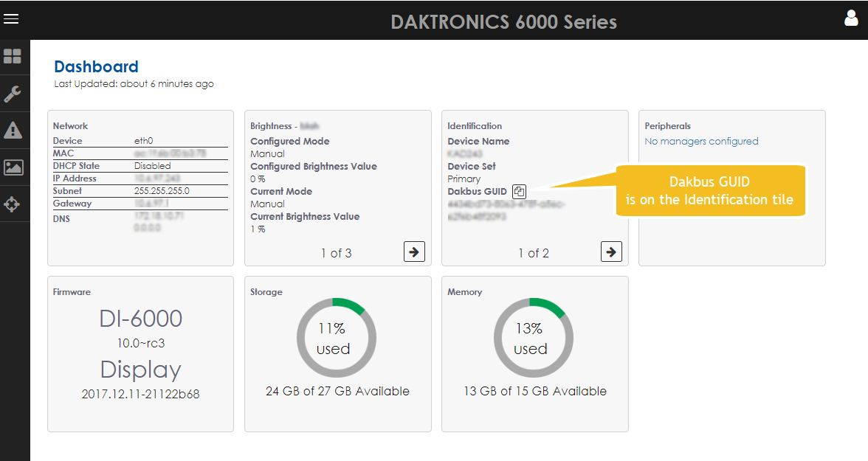Click the Subnet 255.255.255.0 value
Screen dimensions: 868x461
coord(162,191)
